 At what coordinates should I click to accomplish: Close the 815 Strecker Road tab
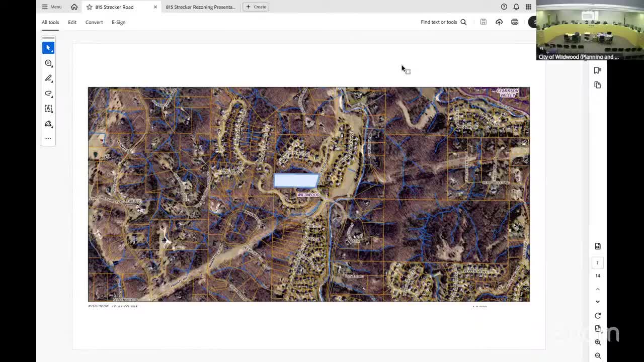pos(155,7)
